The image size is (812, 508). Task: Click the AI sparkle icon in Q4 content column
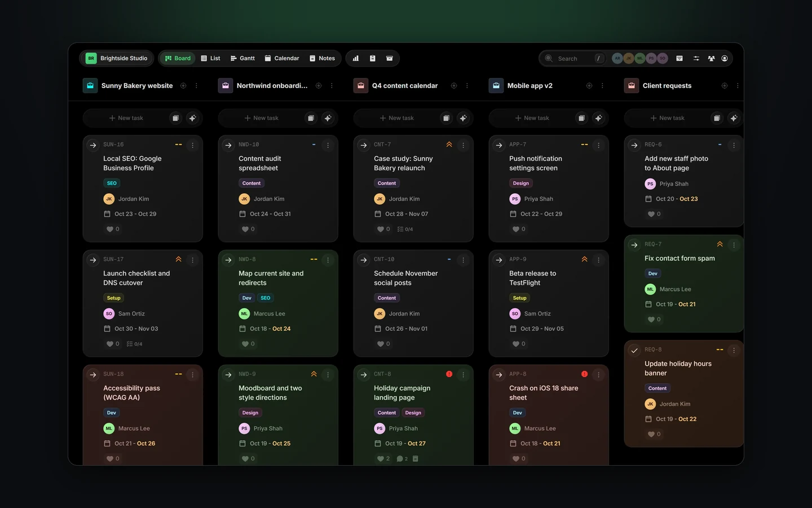click(x=464, y=118)
